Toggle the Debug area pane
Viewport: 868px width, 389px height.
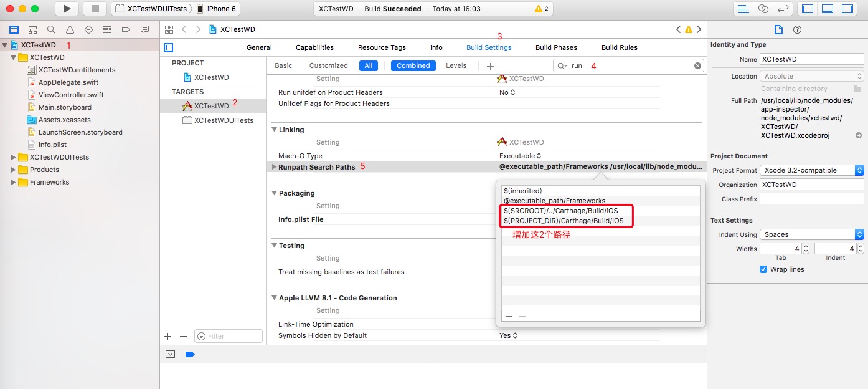coord(827,9)
